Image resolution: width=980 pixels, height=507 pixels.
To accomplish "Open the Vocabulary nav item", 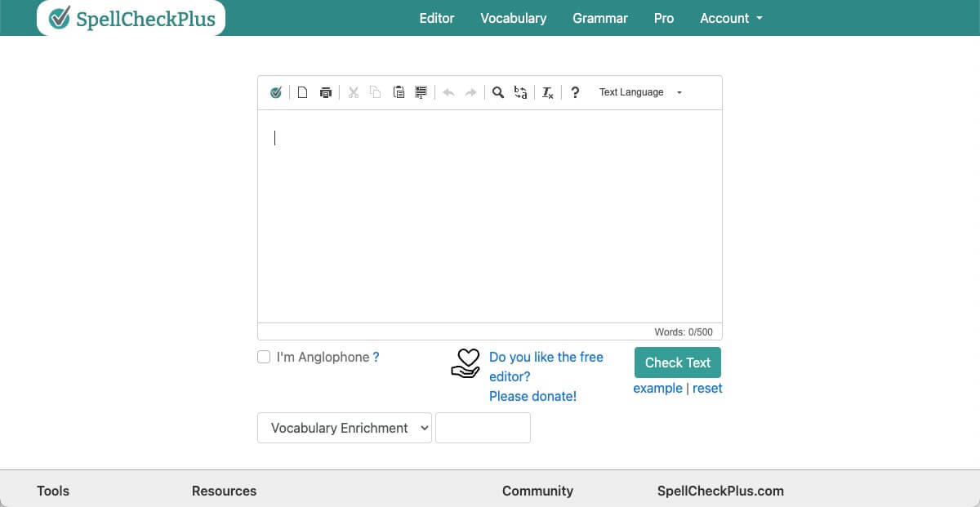I will (x=514, y=18).
